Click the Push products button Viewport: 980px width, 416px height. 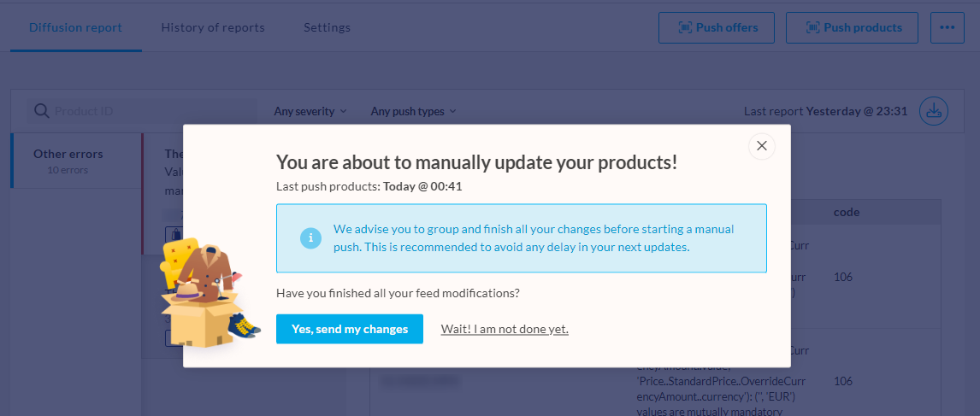tap(852, 27)
